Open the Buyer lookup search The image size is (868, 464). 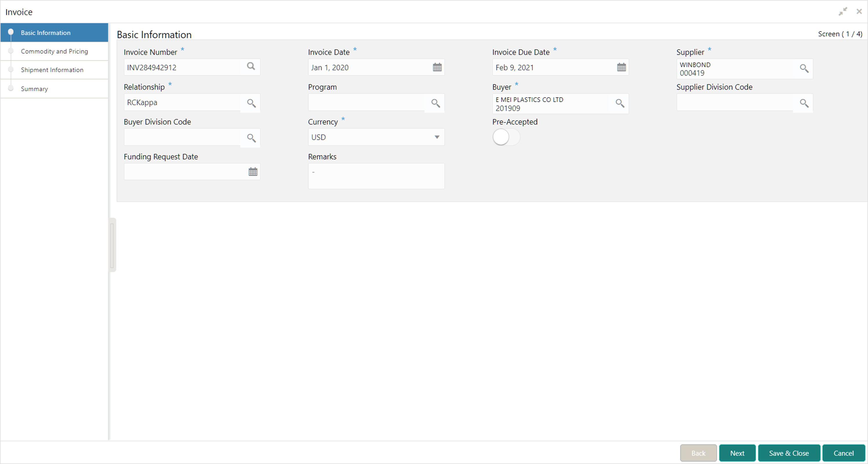tap(620, 103)
